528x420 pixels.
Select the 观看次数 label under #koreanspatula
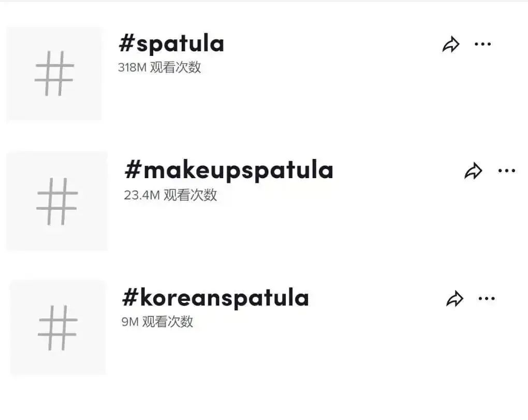[168, 322]
